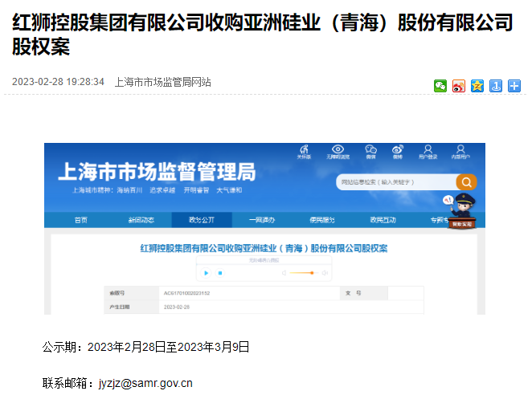Viewport: 532px width, 395px height.
Task: Share article via the green WeChat icon
Action: point(440,86)
